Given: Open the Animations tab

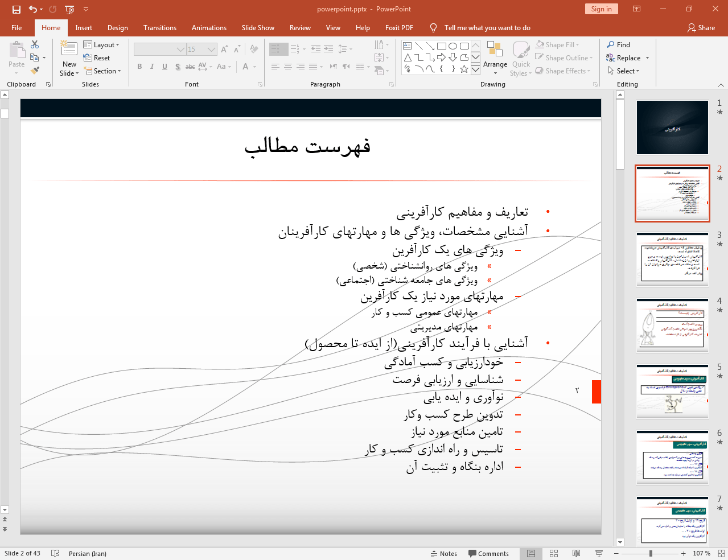Looking at the screenshot, I should pyautogui.click(x=209, y=27).
